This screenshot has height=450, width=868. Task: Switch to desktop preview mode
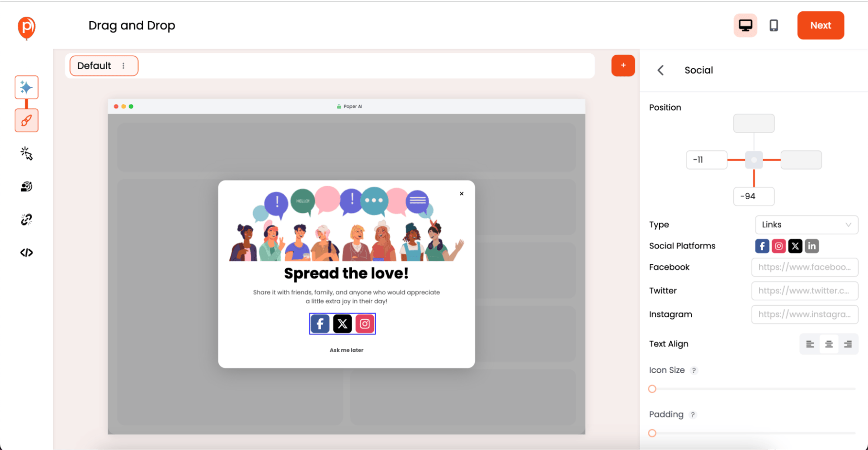pos(745,25)
